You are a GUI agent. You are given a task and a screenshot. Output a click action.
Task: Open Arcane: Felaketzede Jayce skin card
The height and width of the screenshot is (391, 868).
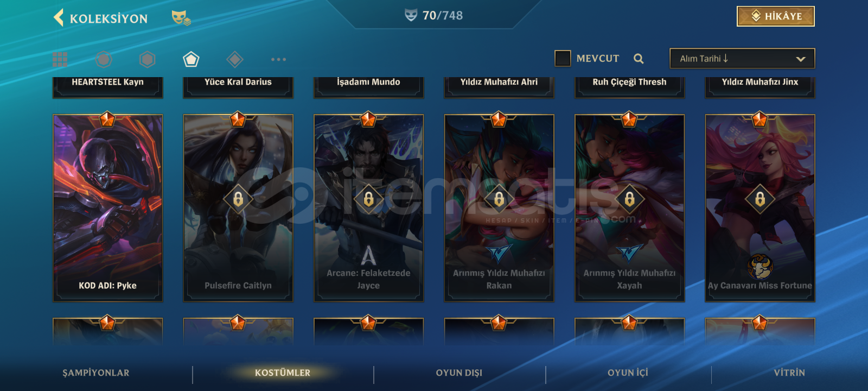point(368,207)
